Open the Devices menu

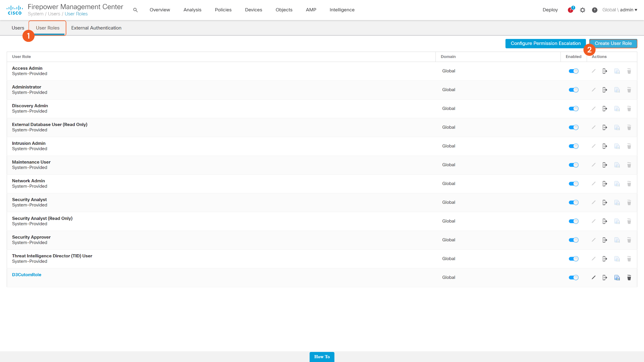tap(253, 10)
